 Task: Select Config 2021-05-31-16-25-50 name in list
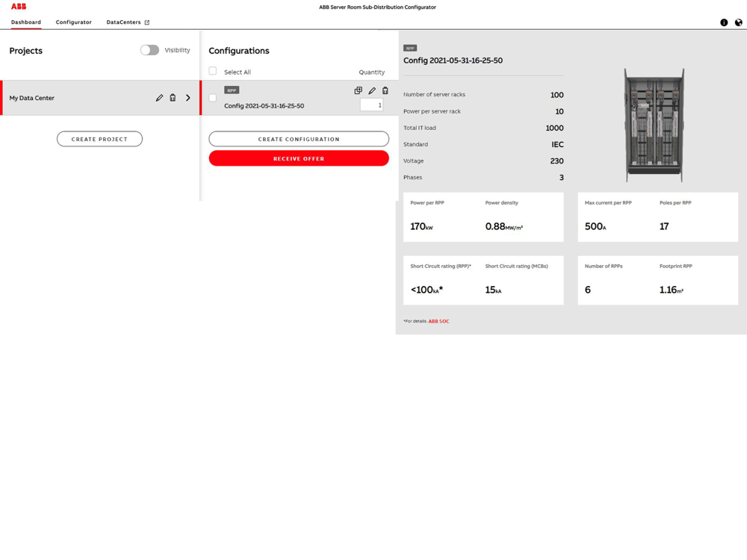[x=264, y=106]
